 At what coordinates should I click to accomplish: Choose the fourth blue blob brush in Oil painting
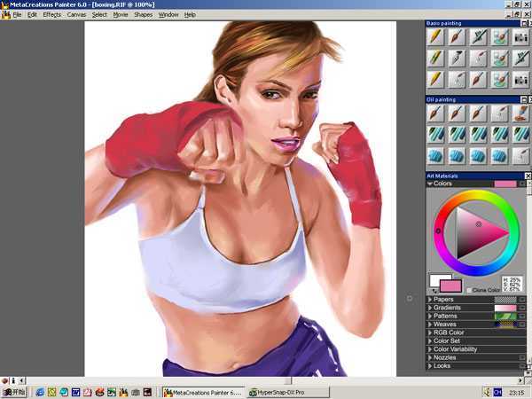coord(499,156)
